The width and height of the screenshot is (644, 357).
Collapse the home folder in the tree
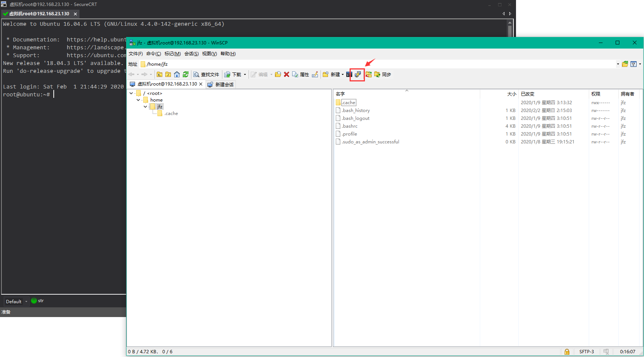point(138,100)
